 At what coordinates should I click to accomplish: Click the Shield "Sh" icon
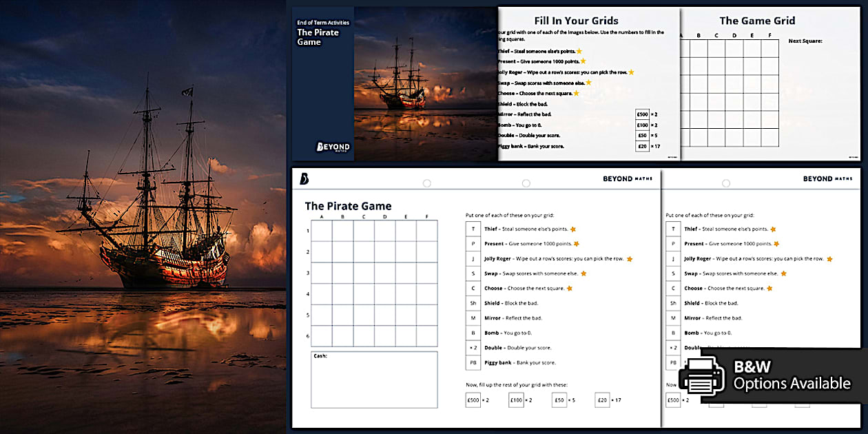(x=473, y=303)
